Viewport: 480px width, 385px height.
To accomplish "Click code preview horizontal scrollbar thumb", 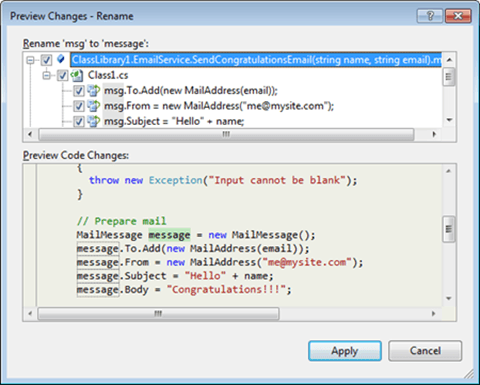I will click(x=158, y=314).
